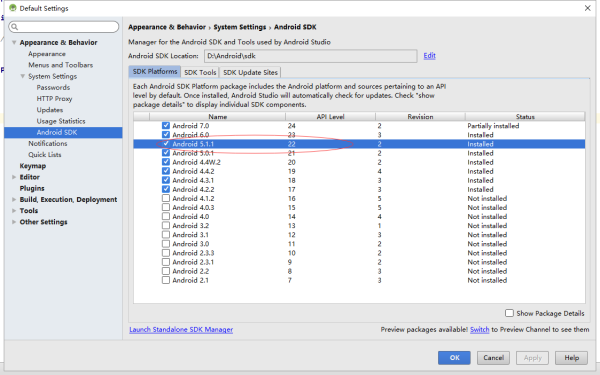The width and height of the screenshot is (600, 375).
Task: Collapse System Settings tree node
Action: [23, 76]
